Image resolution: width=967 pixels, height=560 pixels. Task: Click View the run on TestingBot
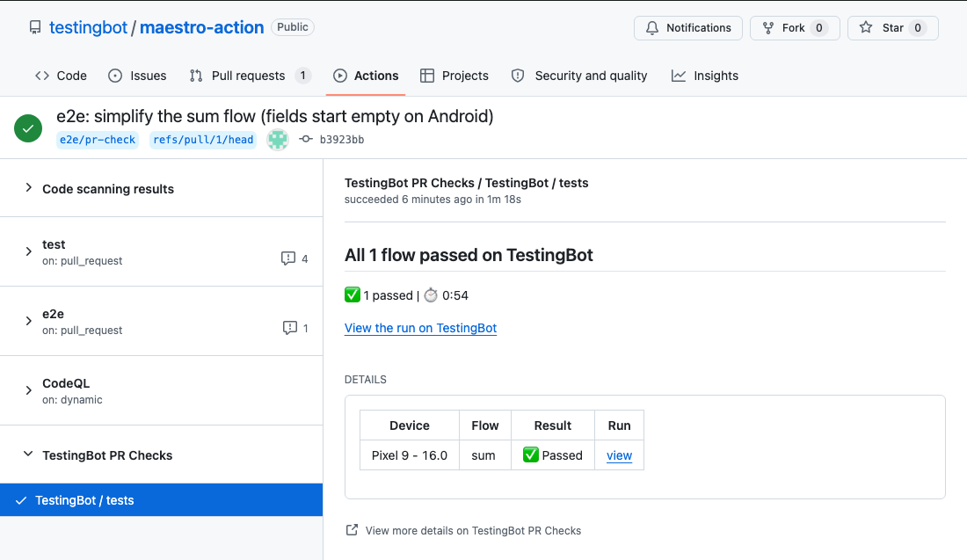(x=420, y=328)
